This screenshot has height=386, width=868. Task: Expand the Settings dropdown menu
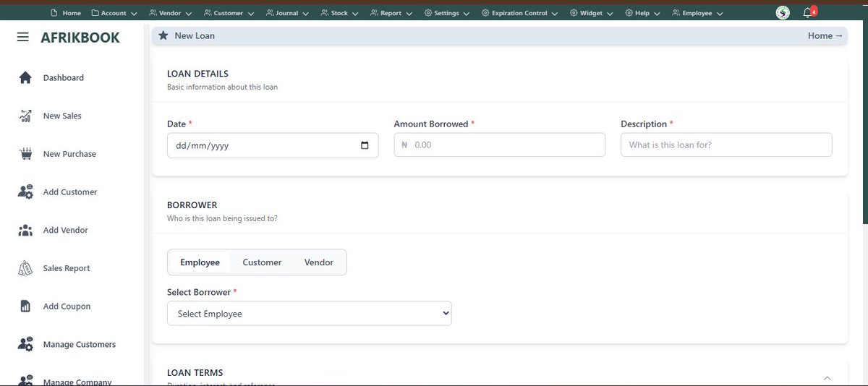point(446,13)
